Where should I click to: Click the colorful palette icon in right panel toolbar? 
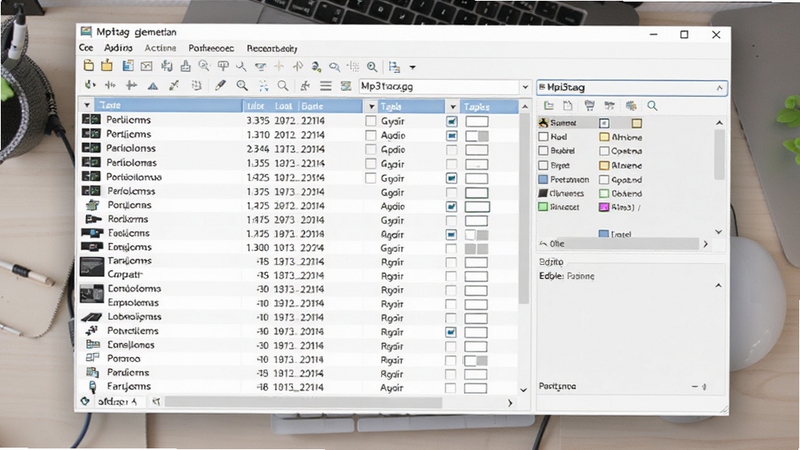click(x=631, y=106)
